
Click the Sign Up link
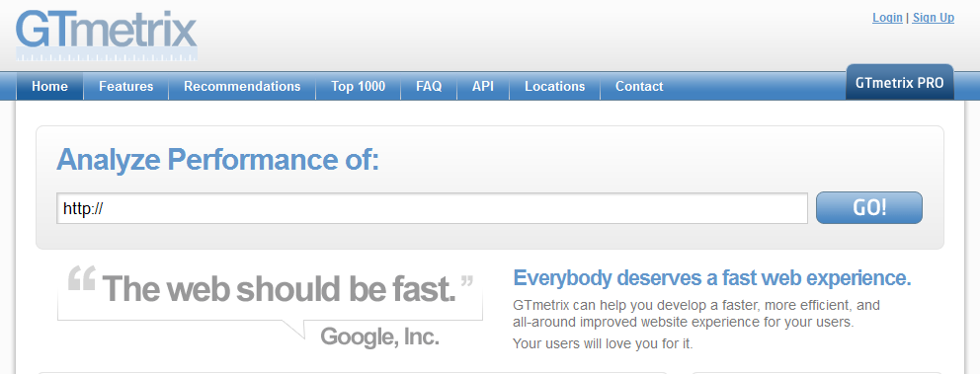(934, 18)
